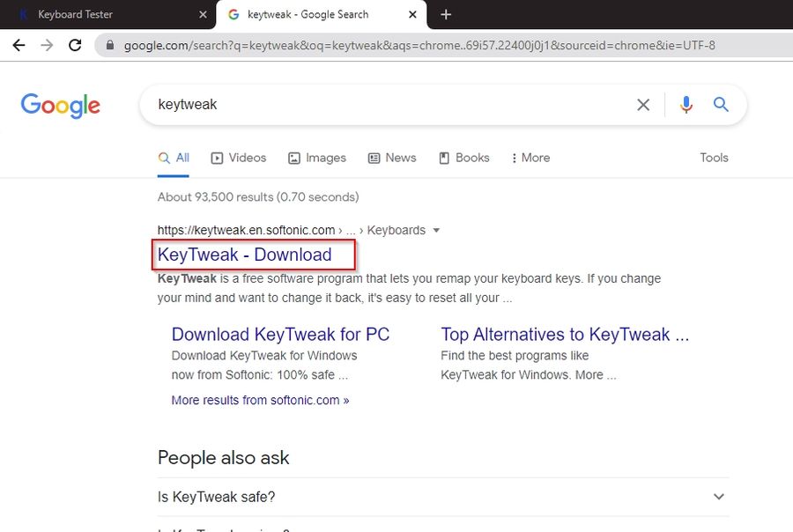Click the browser forward arrow
793x532 pixels.
[x=47, y=45]
